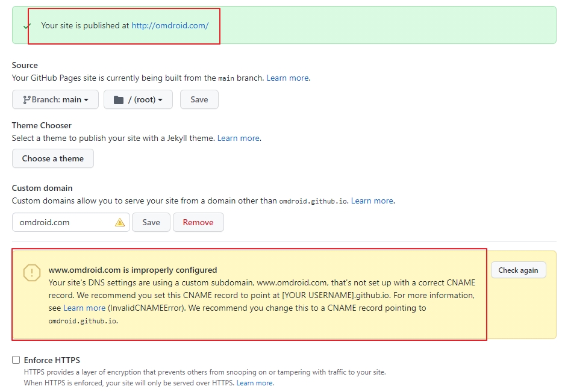The image size is (562, 392).
Task: Open the Branch: main dropdown
Action: point(55,99)
